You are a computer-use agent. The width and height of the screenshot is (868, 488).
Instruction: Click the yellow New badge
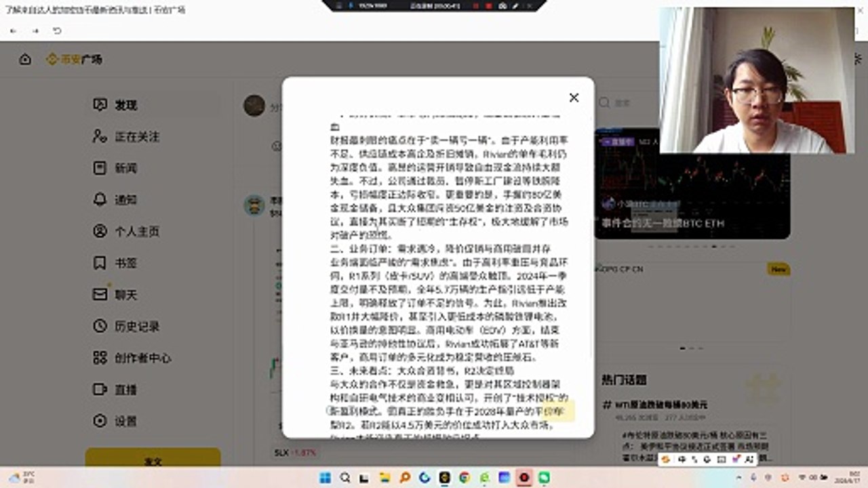[x=778, y=270]
